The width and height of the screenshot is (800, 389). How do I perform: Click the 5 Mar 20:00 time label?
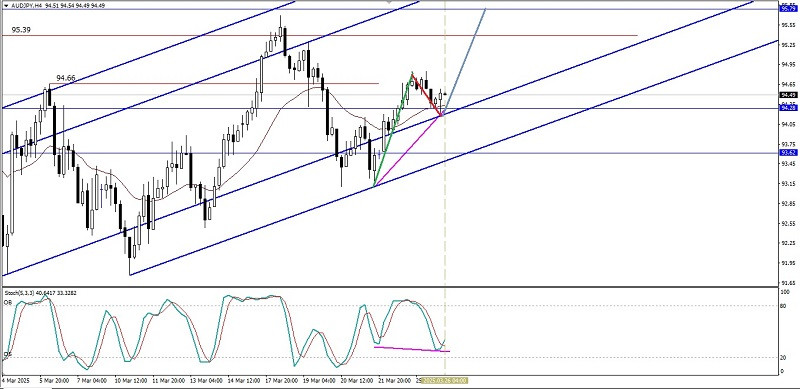54,381
